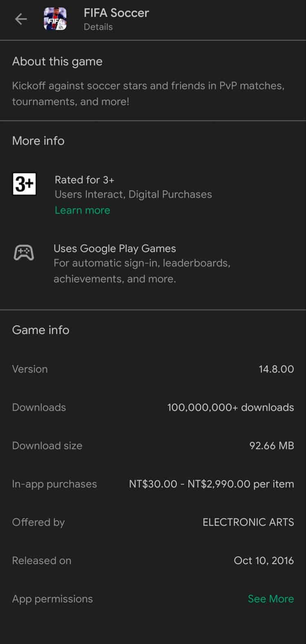Tap the ELECTRONIC ARTS developer name

tap(248, 522)
